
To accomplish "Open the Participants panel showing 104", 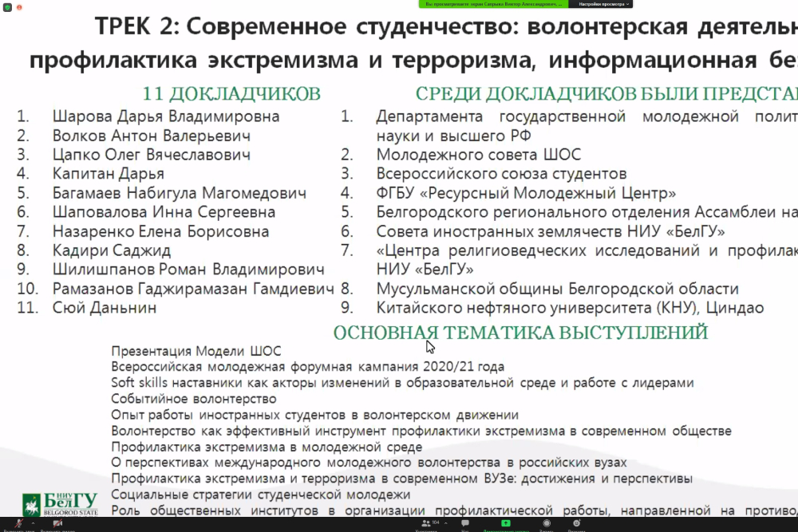I will (426, 523).
